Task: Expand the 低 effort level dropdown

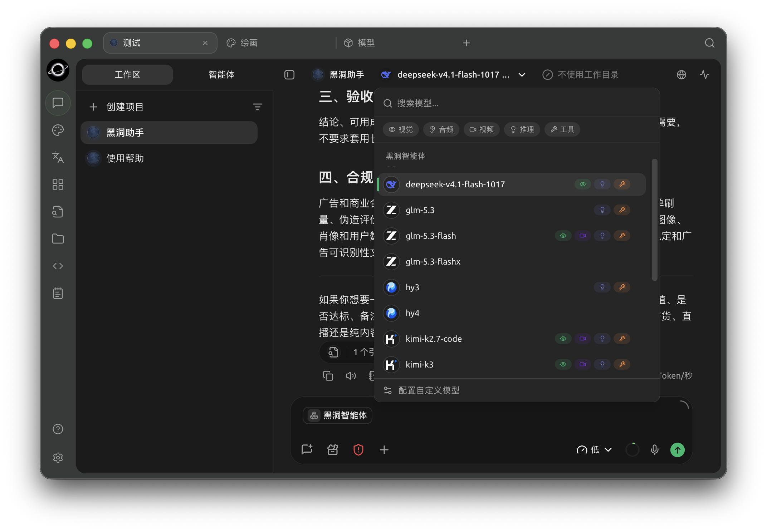Action: click(594, 450)
